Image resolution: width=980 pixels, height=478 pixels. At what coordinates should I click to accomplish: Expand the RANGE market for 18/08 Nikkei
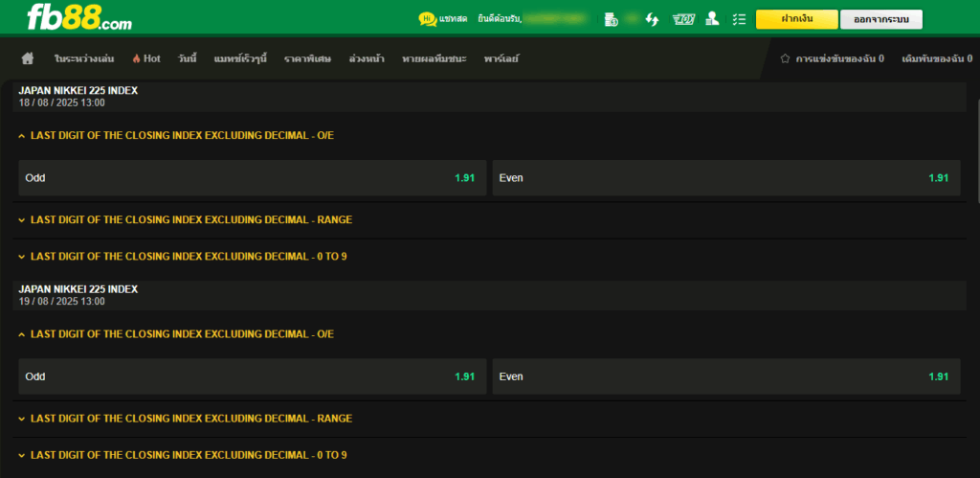(186, 220)
